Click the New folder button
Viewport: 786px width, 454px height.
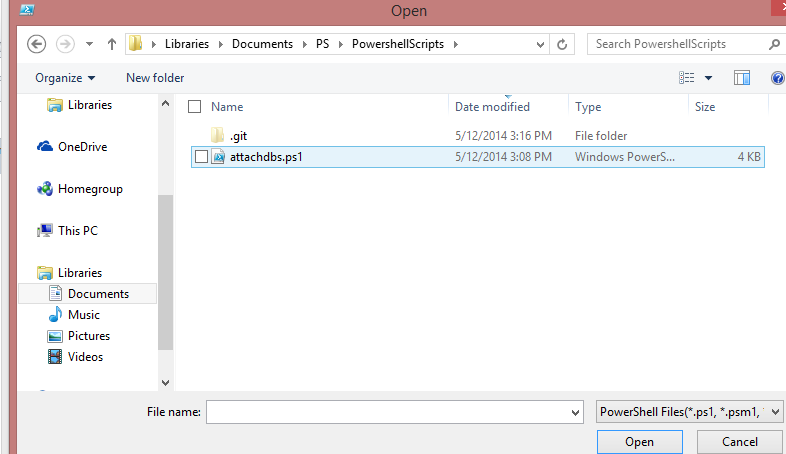pyautogui.click(x=155, y=78)
